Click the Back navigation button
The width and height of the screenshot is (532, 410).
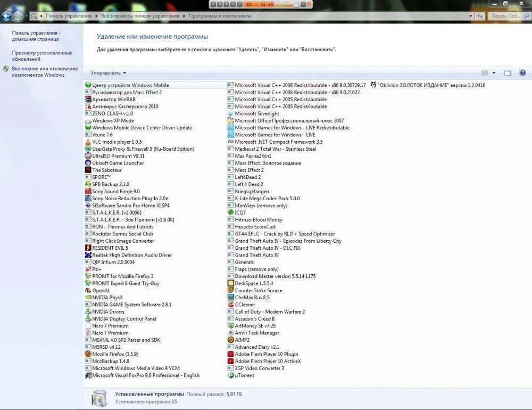[7, 15]
